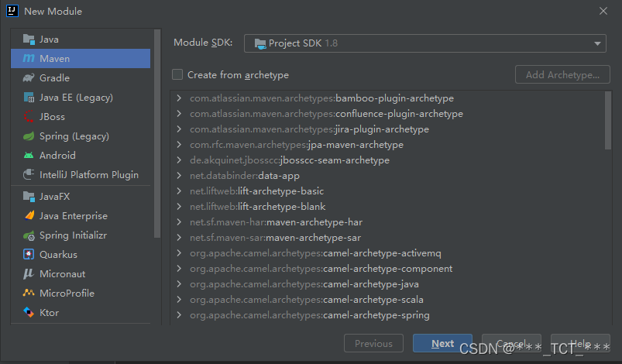Viewport: 622px width, 364px height.
Task: Expand confluence-plugin-archetype entry
Action: pos(179,113)
